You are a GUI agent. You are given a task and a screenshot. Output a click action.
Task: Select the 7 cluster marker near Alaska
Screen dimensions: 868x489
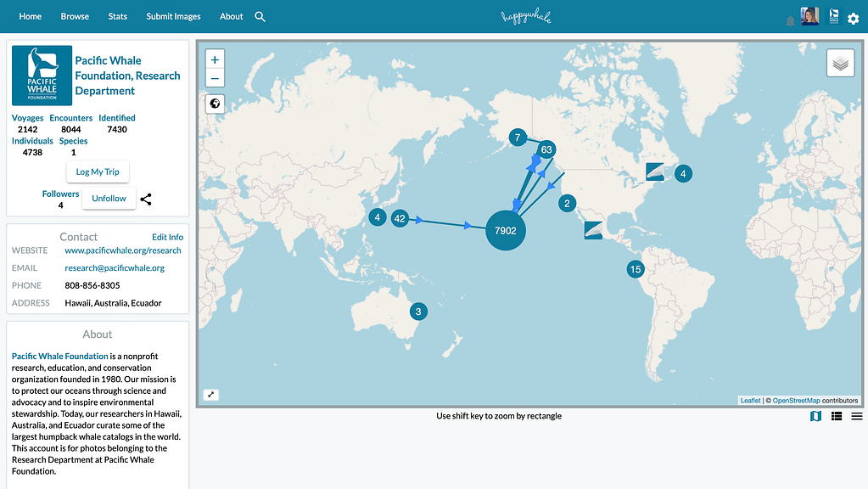pos(518,138)
